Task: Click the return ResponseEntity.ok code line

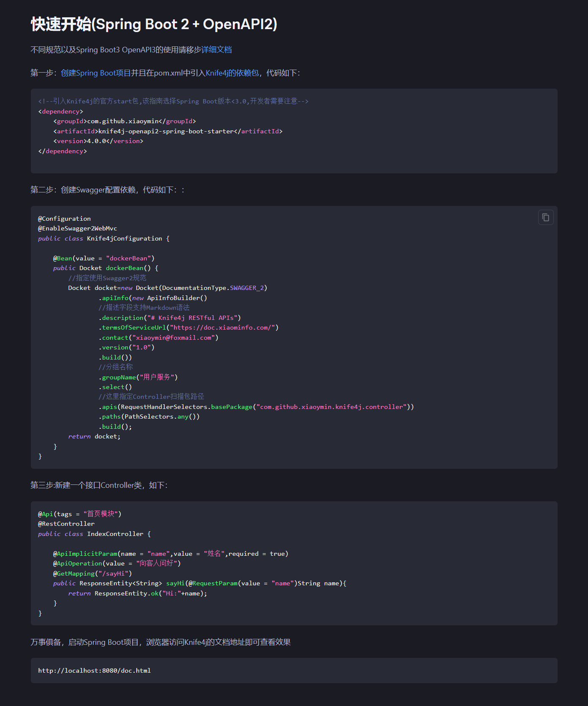Action: pyautogui.click(x=138, y=593)
